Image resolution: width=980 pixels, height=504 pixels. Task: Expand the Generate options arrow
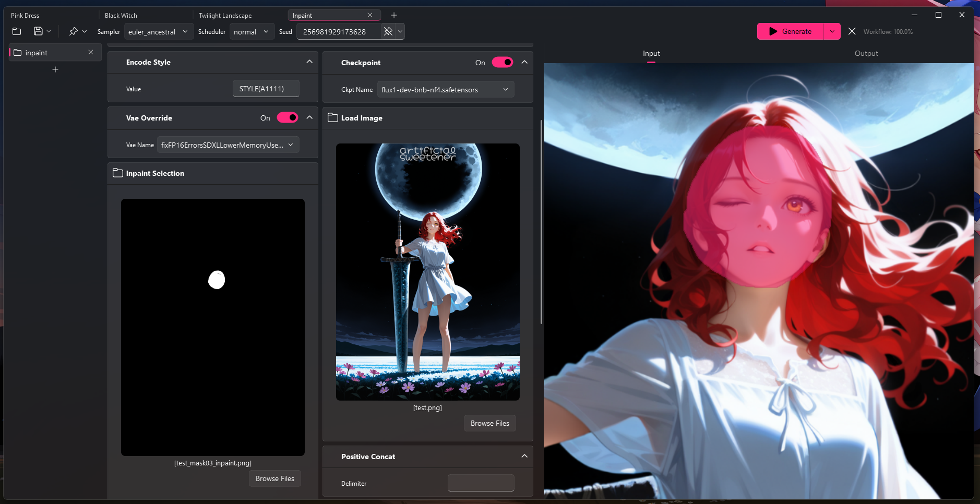click(832, 31)
